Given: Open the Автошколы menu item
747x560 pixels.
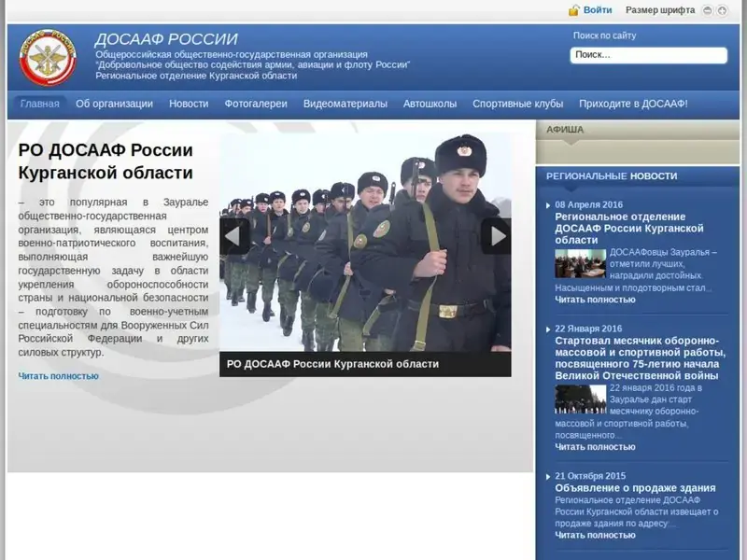Looking at the screenshot, I should click(430, 104).
